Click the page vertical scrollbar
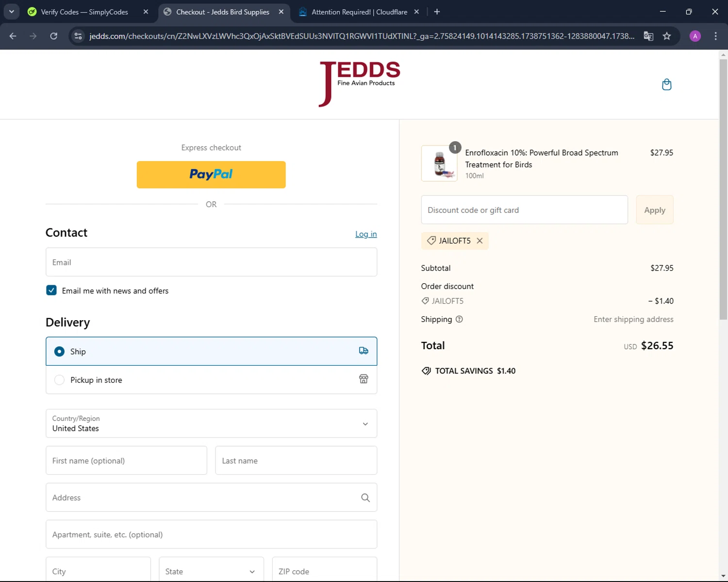This screenshot has width=728, height=582. pyautogui.click(x=723, y=189)
